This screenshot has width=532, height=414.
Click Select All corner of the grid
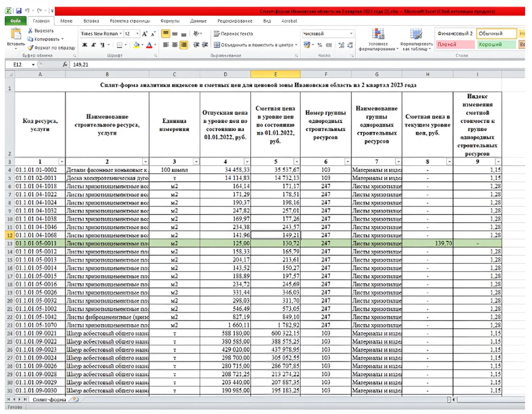click(x=10, y=74)
